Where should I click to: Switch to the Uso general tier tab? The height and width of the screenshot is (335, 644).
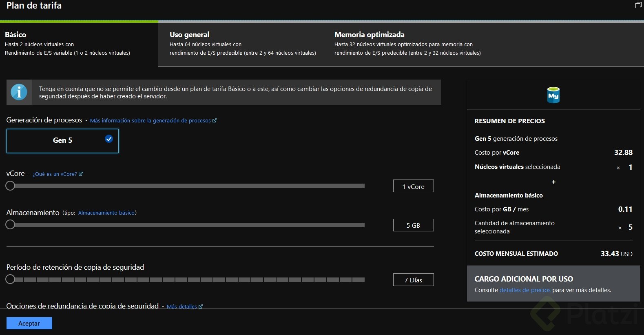(x=243, y=44)
